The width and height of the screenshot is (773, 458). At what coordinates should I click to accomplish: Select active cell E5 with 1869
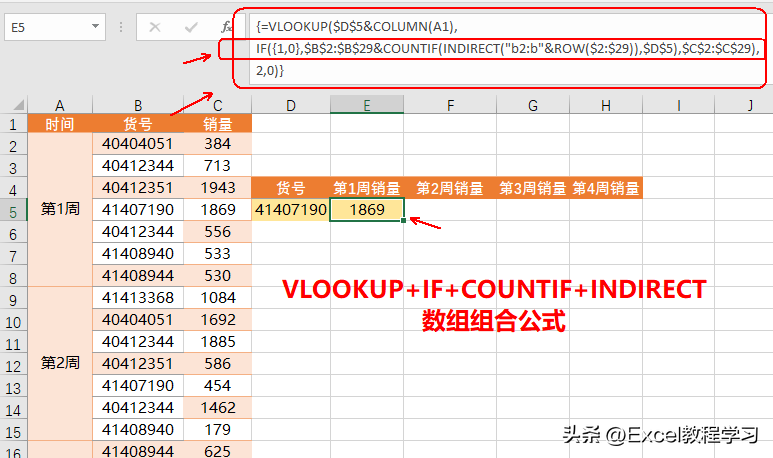coord(367,210)
